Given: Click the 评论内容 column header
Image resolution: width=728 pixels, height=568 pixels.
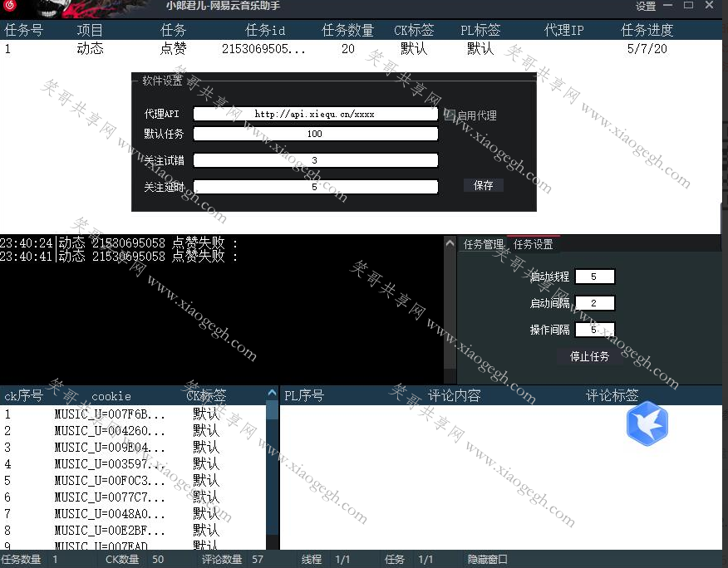Looking at the screenshot, I should (x=454, y=396).
